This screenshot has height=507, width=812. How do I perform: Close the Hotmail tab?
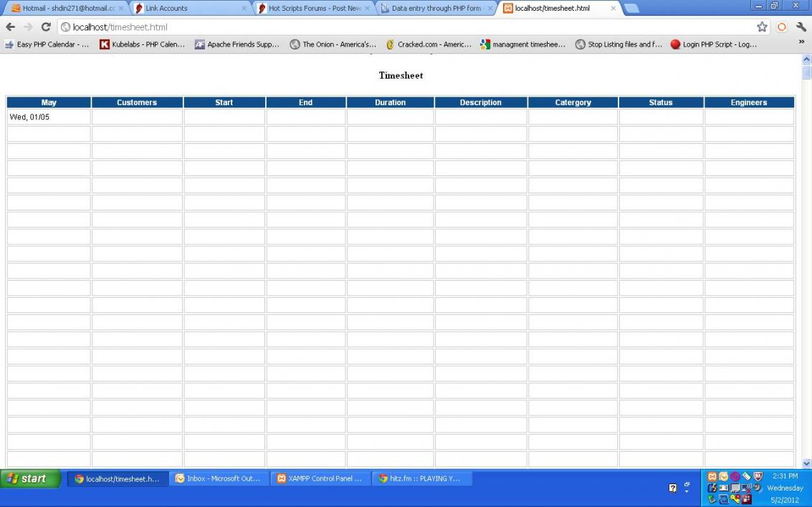120,9
